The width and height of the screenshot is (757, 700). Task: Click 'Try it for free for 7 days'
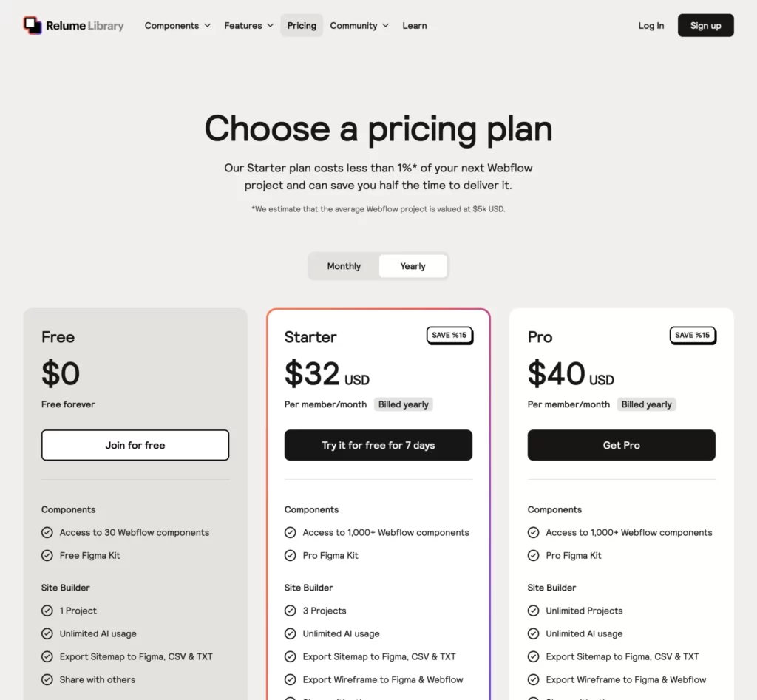(x=378, y=445)
